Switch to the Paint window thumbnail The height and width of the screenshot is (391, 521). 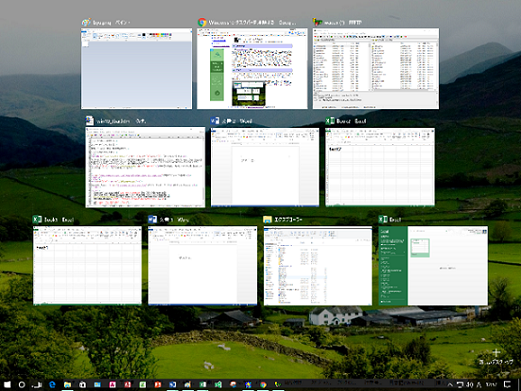click(x=136, y=68)
